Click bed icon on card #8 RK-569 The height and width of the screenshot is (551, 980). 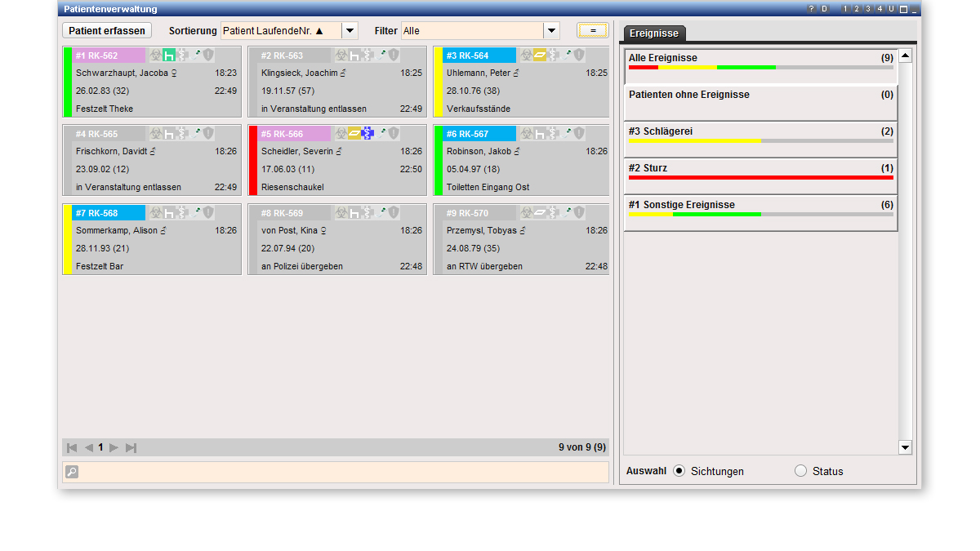pyautogui.click(x=354, y=212)
